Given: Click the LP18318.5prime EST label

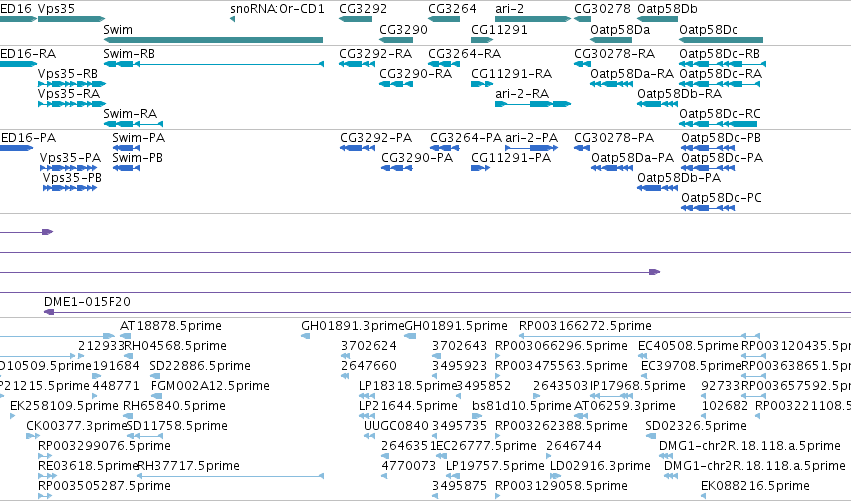Looking at the screenshot, I should pyautogui.click(x=408, y=386).
